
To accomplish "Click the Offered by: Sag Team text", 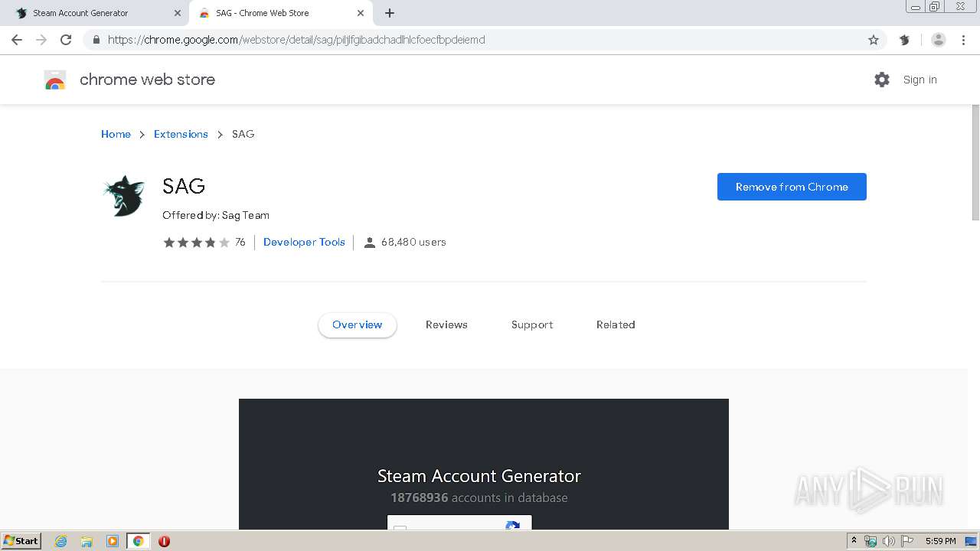I will (x=216, y=215).
